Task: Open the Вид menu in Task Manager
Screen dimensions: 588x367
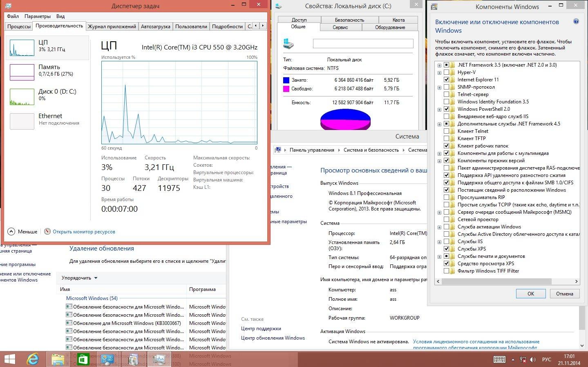Action: [x=60, y=16]
